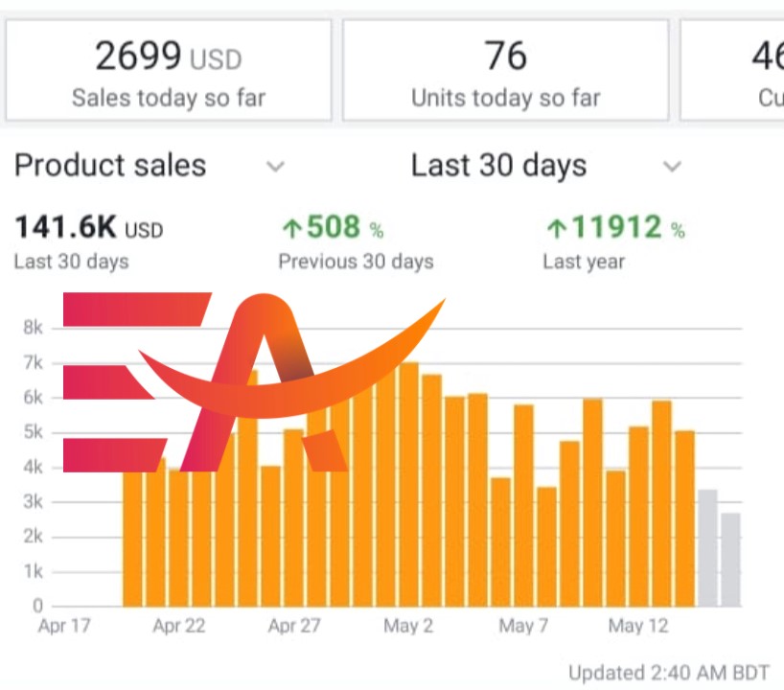Click the May 12 axis date label
Screen dimensions: 784x690
[638, 627]
